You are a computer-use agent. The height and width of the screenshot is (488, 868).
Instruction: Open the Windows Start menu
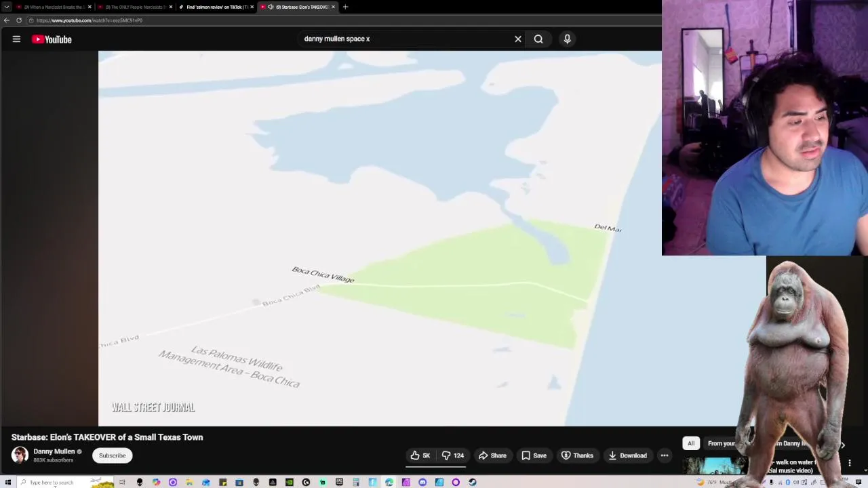tap(8, 482)
